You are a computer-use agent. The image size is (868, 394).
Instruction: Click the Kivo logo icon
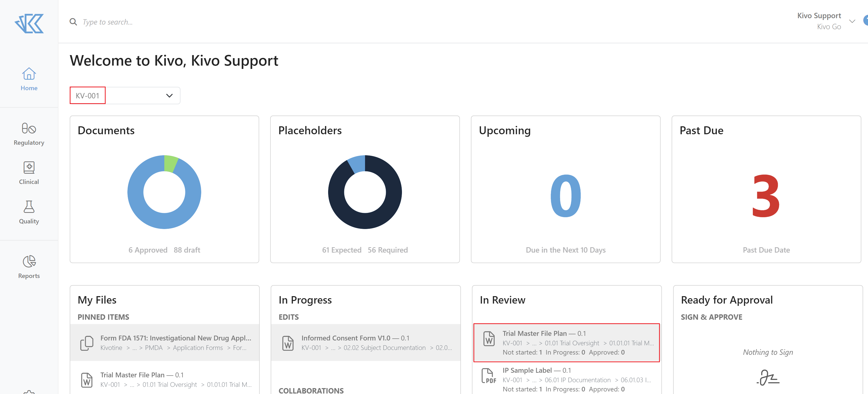29,23
